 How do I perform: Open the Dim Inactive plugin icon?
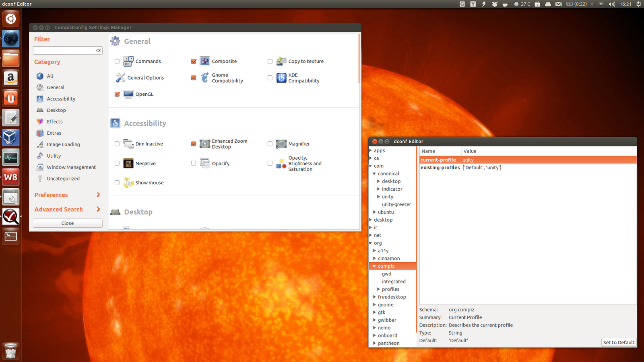[128, 144]
